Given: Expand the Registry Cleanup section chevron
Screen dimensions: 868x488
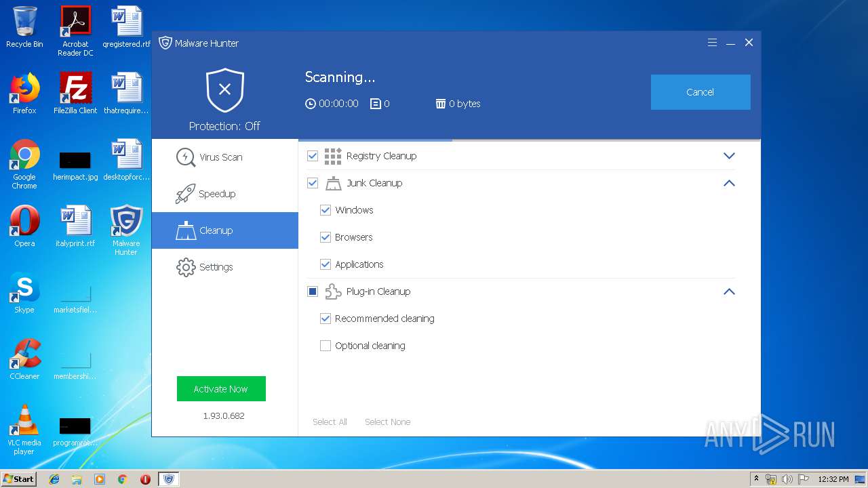Looking at the screenshot, I should tap(729, 156).
